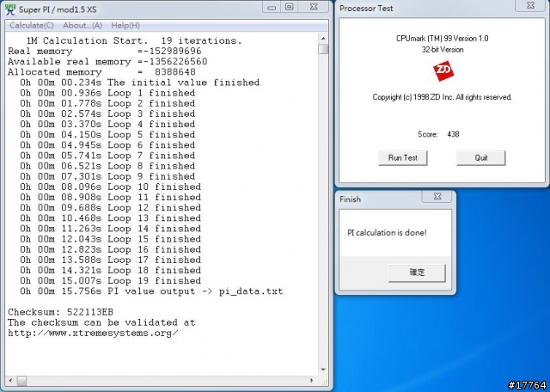This screenshot has height=392, width=550.
Task: Click the '32-bit Version' text
Action: (x=443, y=50)
